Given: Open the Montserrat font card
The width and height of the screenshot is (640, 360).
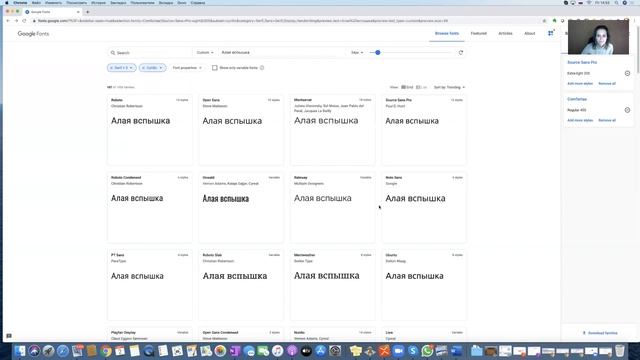Looking at the screenshot, I should tap(333, 130).
